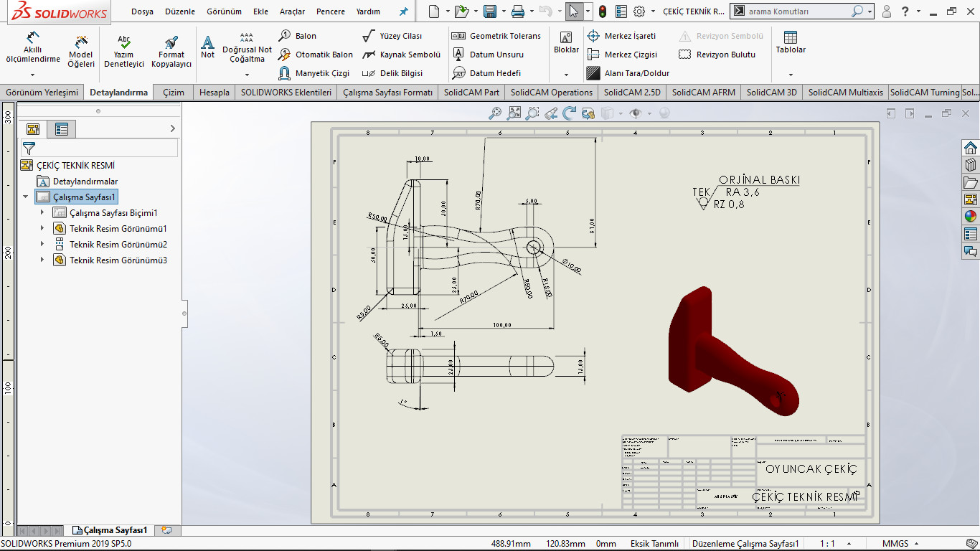Select the Akıllı ölçümlendirme smart dimension tool

click(x=33, y=49)
